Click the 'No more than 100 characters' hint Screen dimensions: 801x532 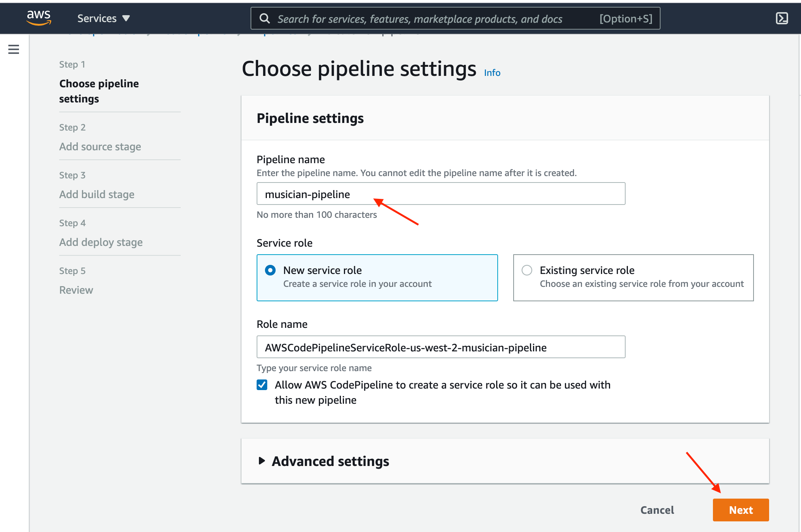(x=317, y=215)
